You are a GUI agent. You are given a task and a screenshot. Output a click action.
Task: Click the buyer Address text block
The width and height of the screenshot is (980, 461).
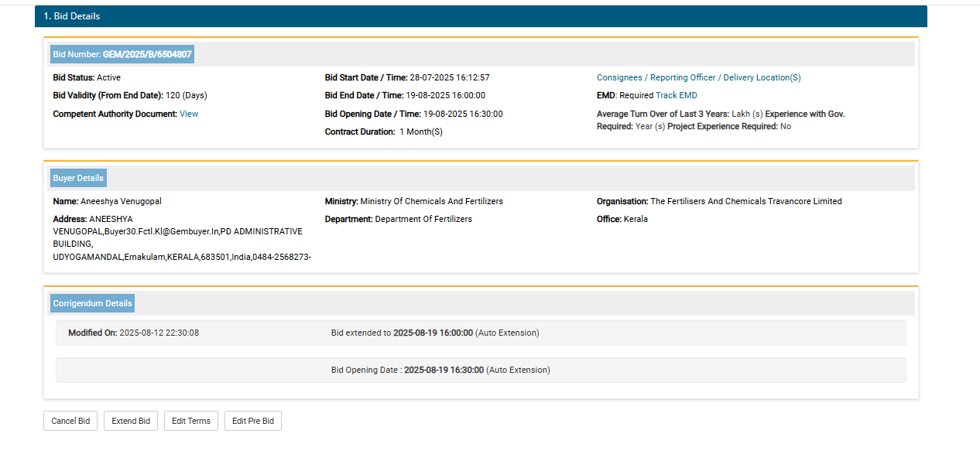182,237
